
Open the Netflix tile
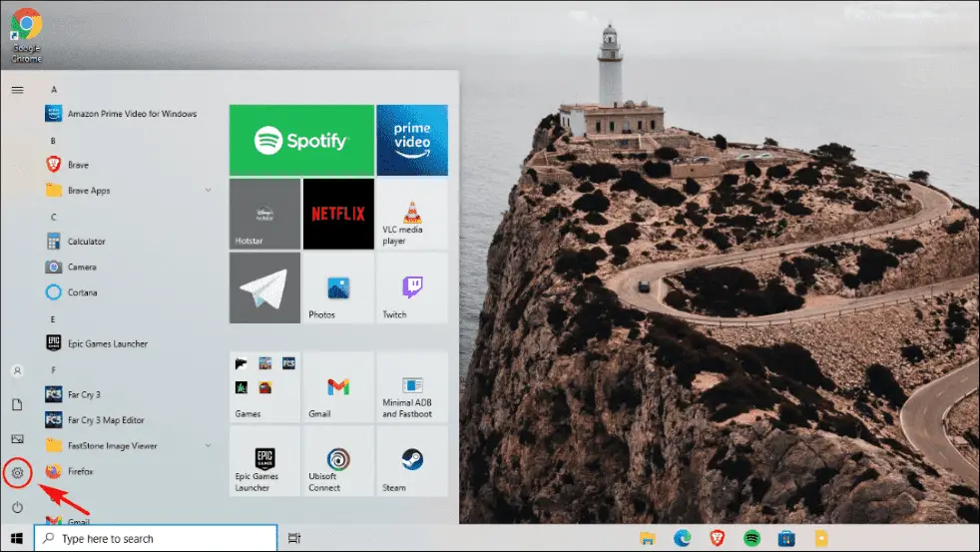[x=338, y=214]
